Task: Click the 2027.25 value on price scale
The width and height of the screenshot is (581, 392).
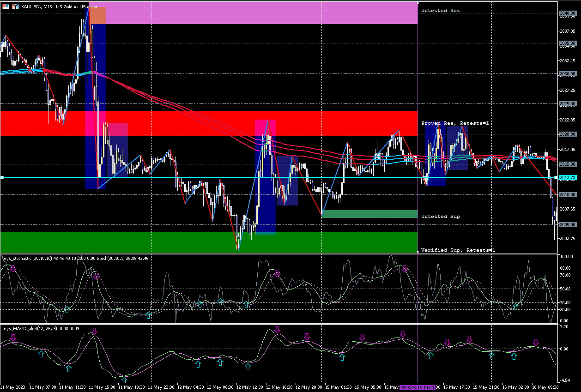Action: [567, 90]
